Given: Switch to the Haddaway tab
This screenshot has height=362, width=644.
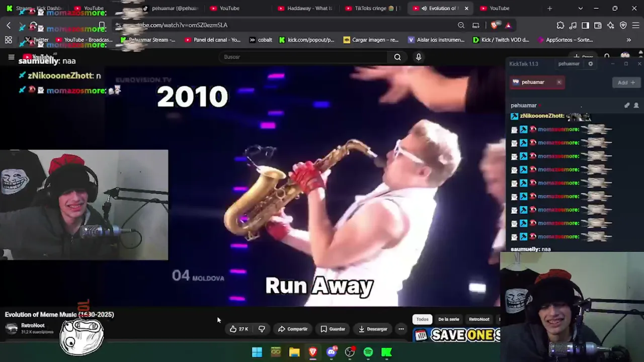Looking at the screenshot, I should (306, 8).
